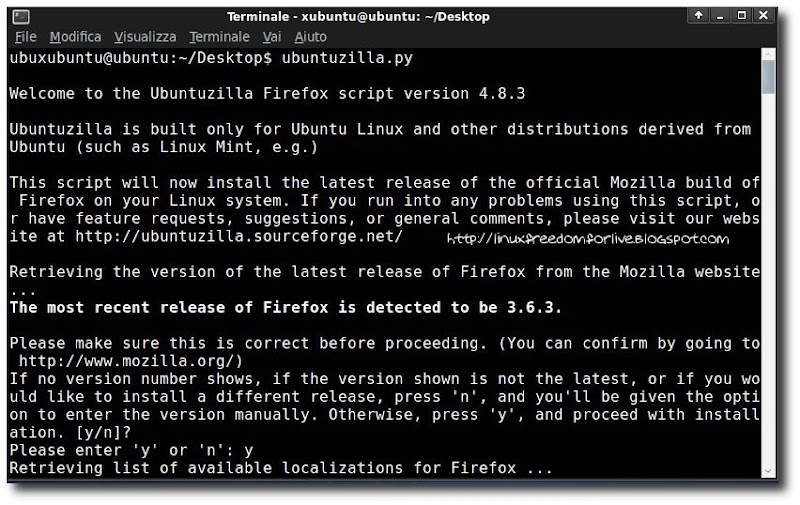Open the Aiuto menu

(311, 37)
